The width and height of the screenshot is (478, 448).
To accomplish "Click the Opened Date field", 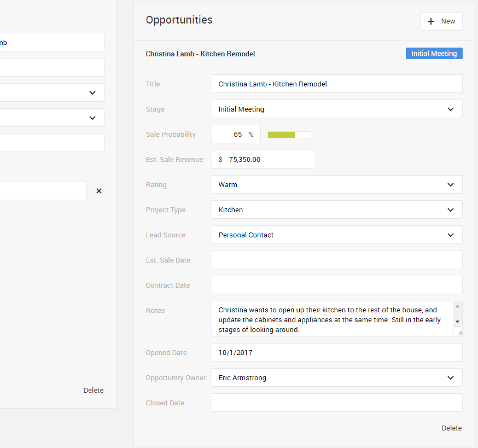I will (x=336, y=353).
